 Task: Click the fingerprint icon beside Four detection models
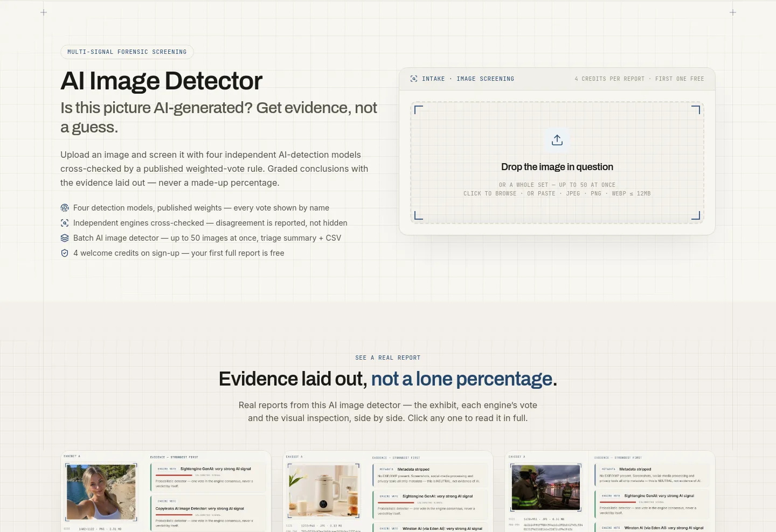65,208
